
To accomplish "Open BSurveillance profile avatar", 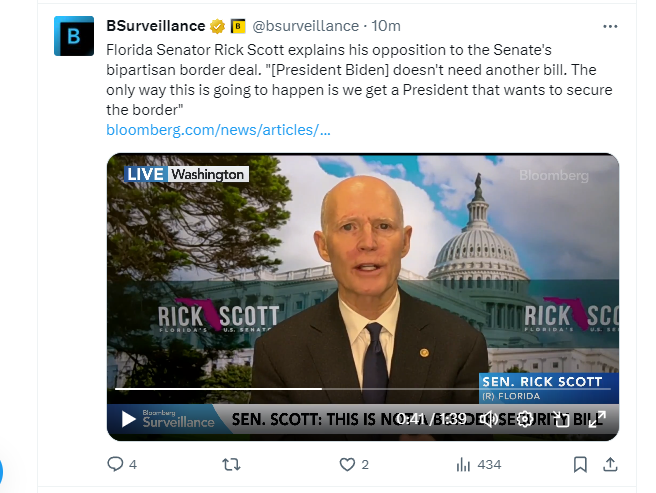I will pos(73,35).
